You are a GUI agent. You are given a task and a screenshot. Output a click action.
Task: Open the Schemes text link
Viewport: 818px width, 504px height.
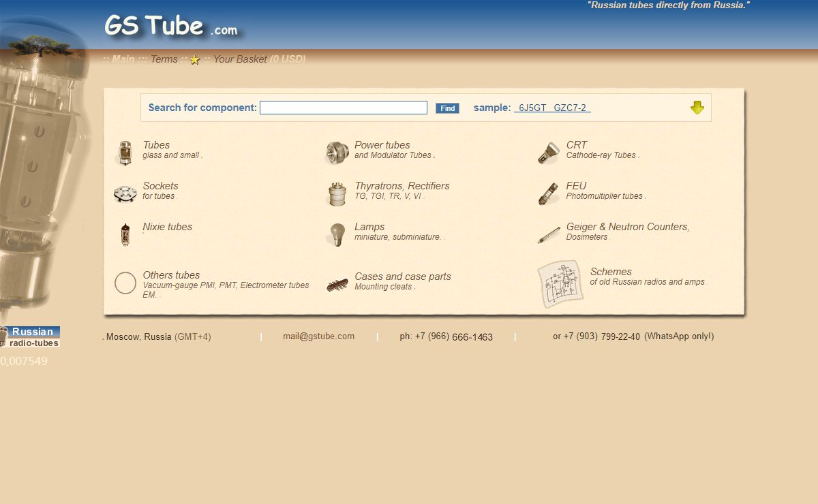611,272
